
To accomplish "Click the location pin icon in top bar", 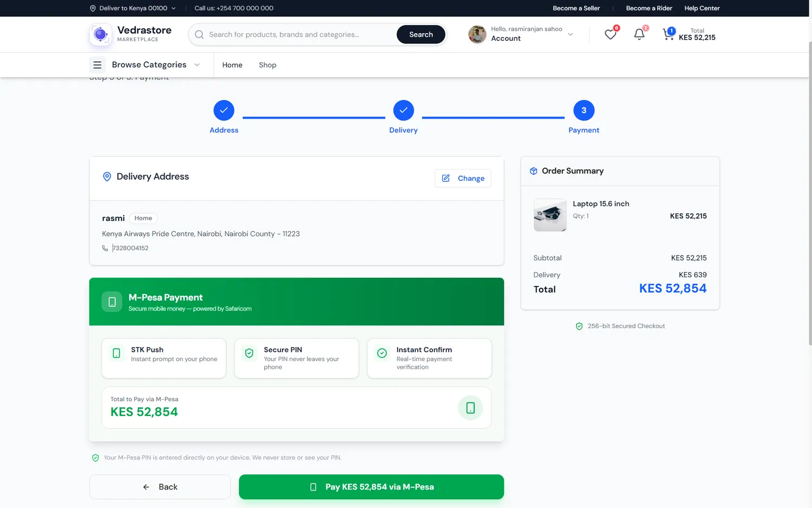I will pyautogui.click(x=93, y=8).
